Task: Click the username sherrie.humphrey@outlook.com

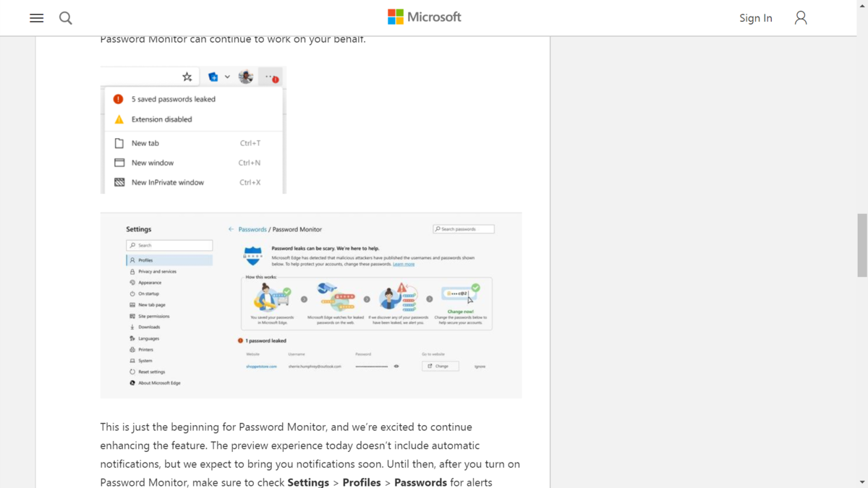Action: click(x=315, y=367)
